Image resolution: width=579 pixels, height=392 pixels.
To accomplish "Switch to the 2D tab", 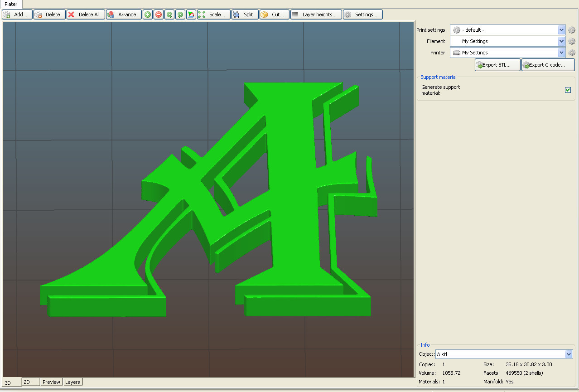I will pos(30,382).
